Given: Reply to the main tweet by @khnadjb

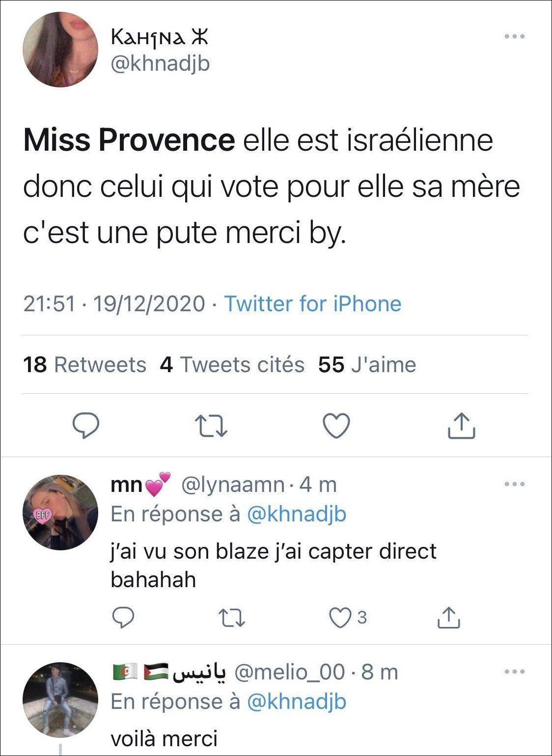Looking at the screenshot, I should point(86,425).
